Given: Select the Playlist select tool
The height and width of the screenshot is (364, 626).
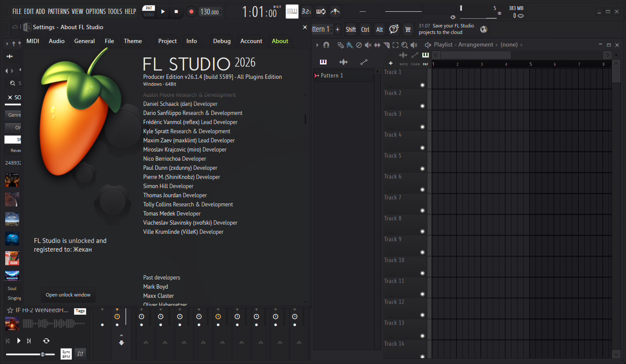Looking at the screenshot, I should point(395,45).
